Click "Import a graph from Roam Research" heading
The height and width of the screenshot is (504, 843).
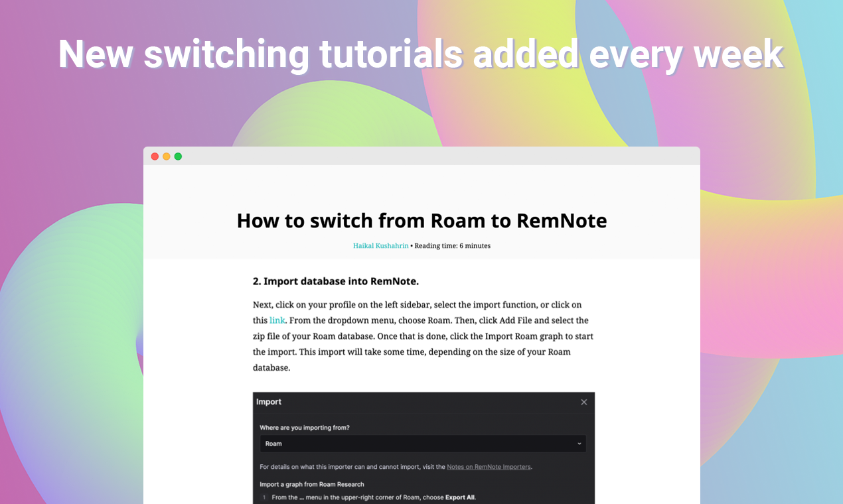312,484
